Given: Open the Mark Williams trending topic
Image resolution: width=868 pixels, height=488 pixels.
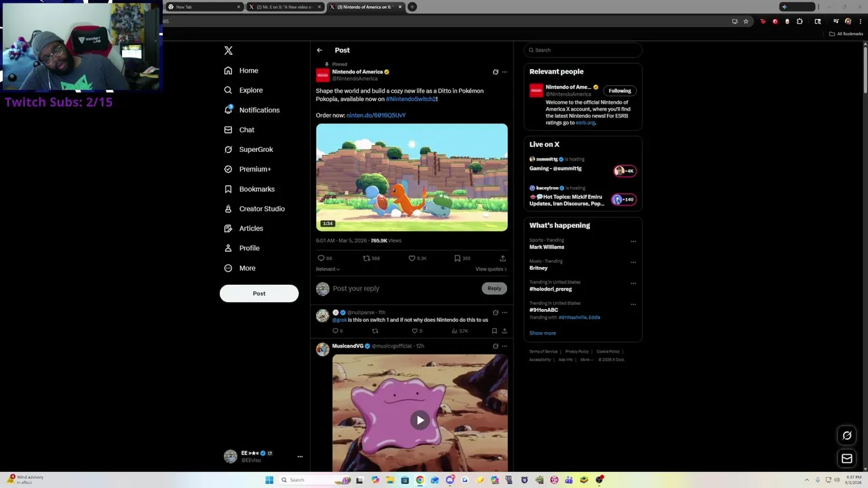Looking at the screenshot, I should pyautogui.click(x=547, y=247).
